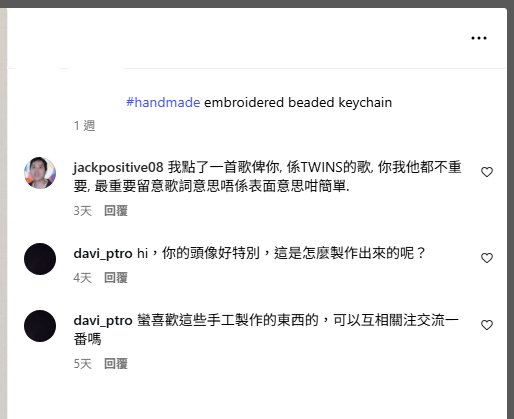Open davi_ptro's dark avatar on 4-day comment
The height and width of the screenshot is (419, 514).
click(40, 259)
